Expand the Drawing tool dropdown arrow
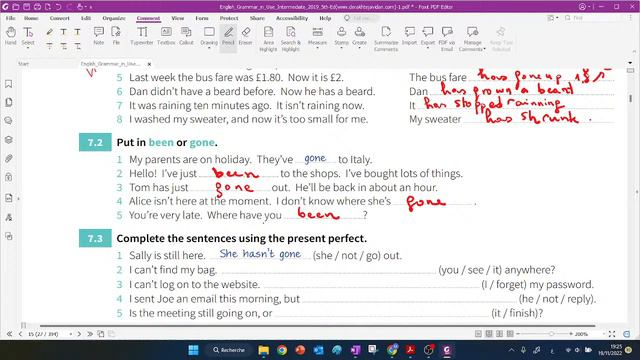The image size is (640, 360). tap(209, 48)
